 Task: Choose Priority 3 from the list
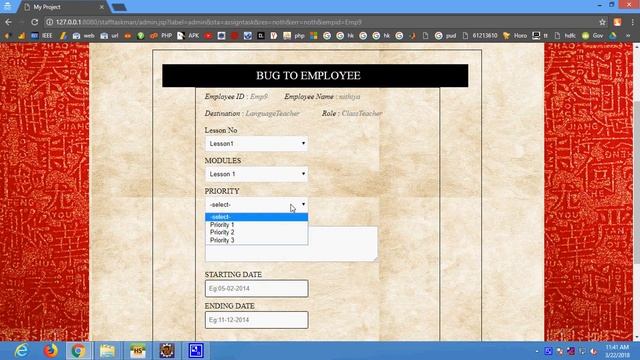256,240
